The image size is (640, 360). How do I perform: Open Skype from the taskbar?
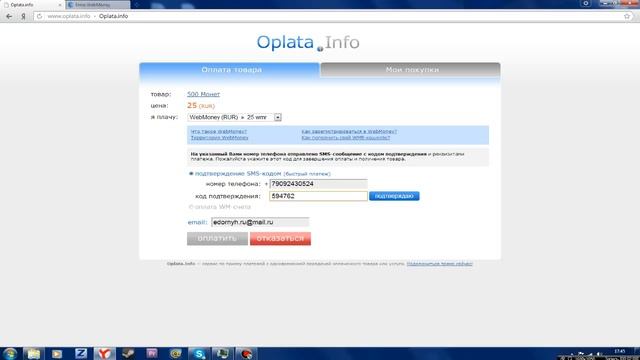(199, 354)
